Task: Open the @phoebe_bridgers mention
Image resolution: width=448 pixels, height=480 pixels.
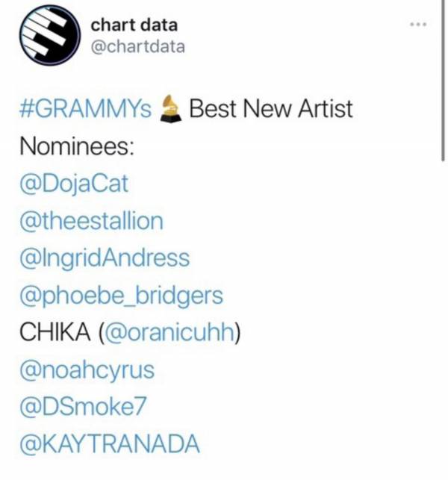Action: [121, 296]
